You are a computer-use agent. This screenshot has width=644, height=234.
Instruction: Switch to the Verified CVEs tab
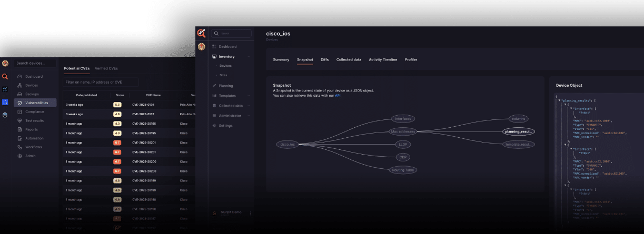click(106, 68)
